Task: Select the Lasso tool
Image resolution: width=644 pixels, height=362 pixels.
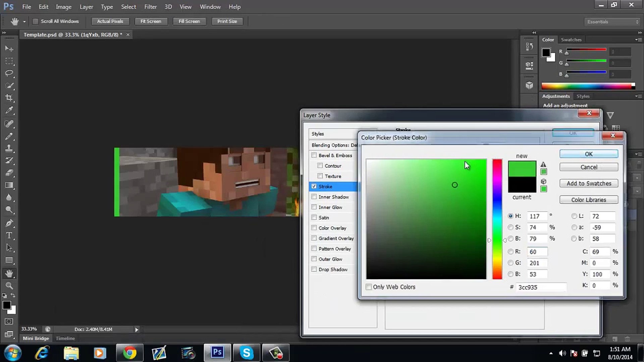Action: 9,73
